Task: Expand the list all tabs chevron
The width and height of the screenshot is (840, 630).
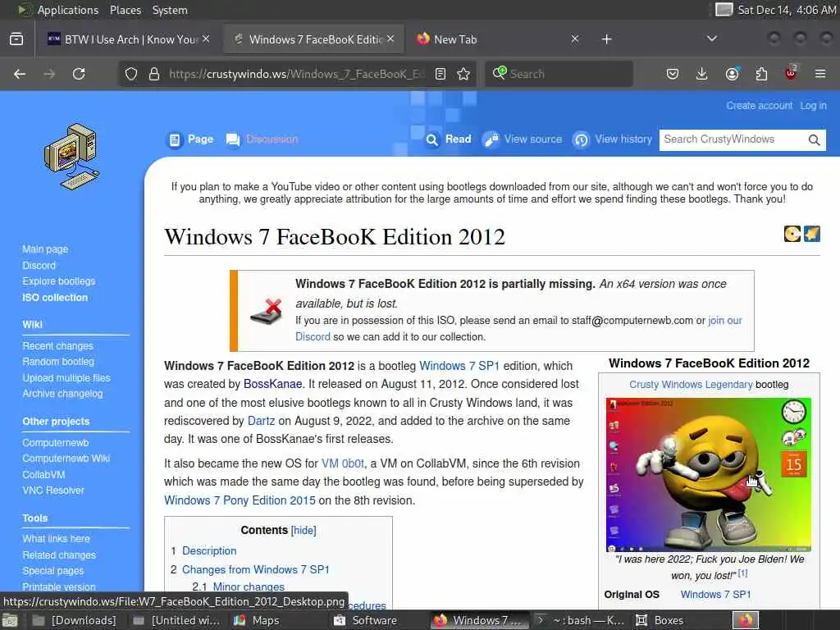Action: (x=712, y=39)
